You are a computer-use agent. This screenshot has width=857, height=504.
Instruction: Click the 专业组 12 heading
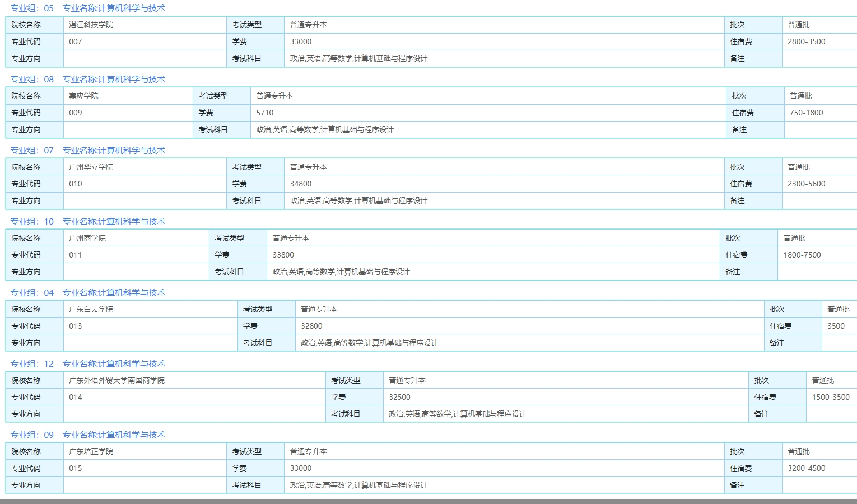click(x=88, y=364)
